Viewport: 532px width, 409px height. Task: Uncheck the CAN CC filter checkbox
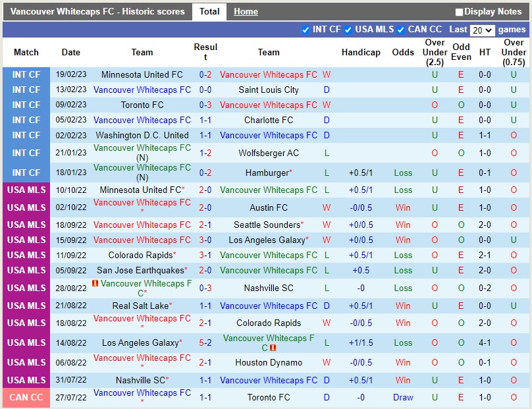pos(401,30)
